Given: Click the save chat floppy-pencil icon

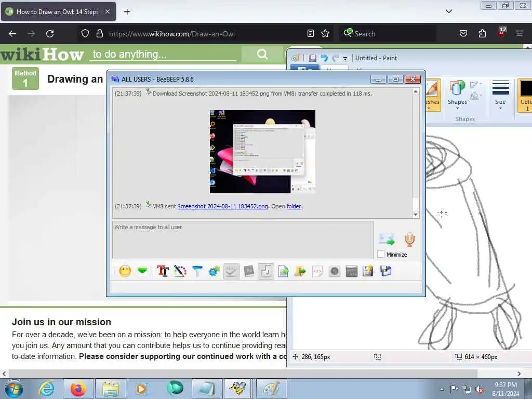Looking at the screenshot, I should 368,271.
